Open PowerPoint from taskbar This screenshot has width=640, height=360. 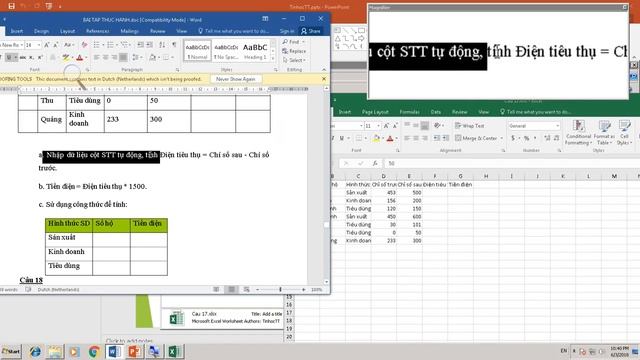[134, 351]
